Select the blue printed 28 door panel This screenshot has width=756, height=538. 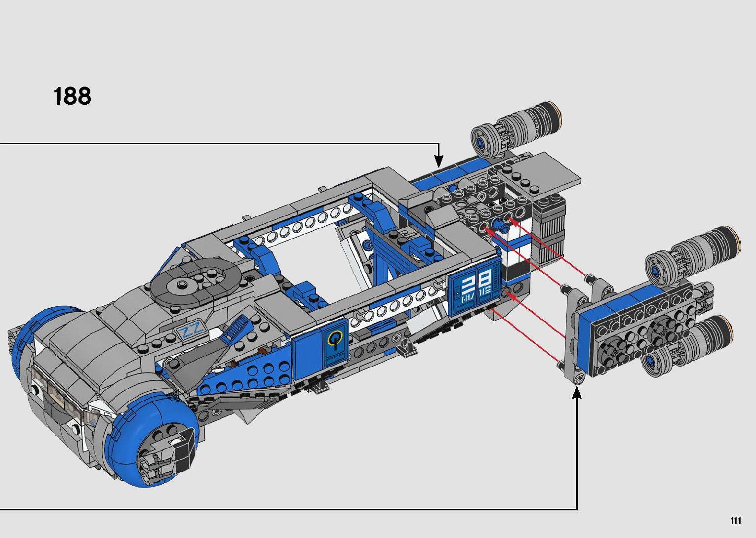coord(474,288)
